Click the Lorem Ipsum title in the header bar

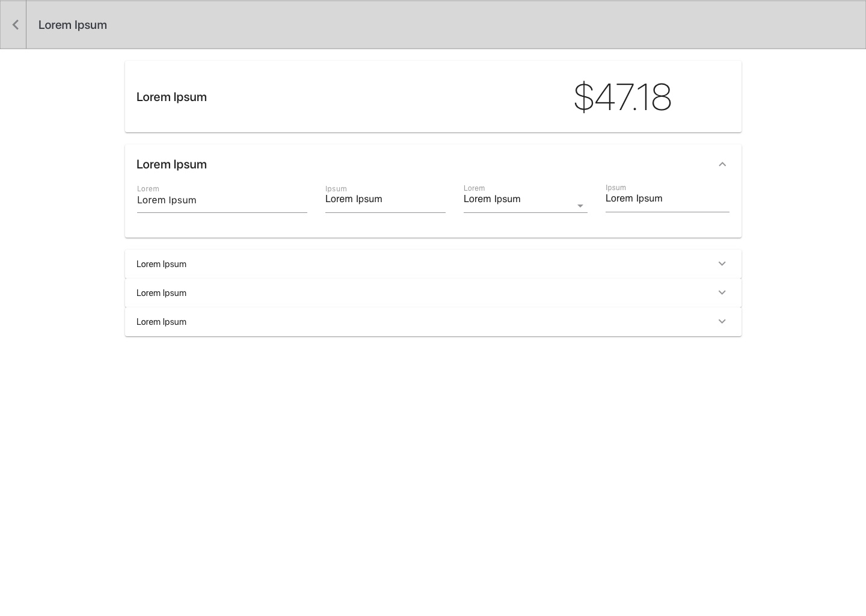[x=73, y=25]
